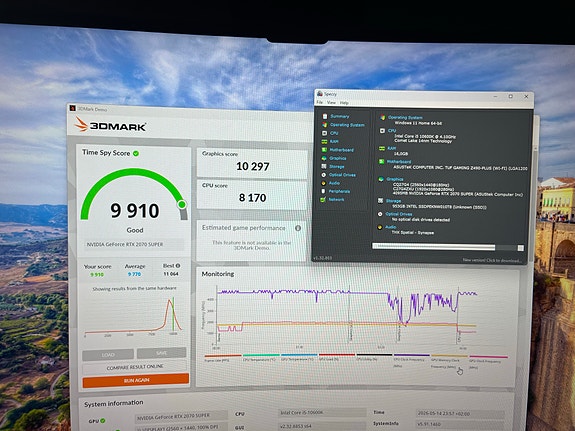Open the Summary section icon in Speccy
Screen dimensions: 575x431
(325, 116)
